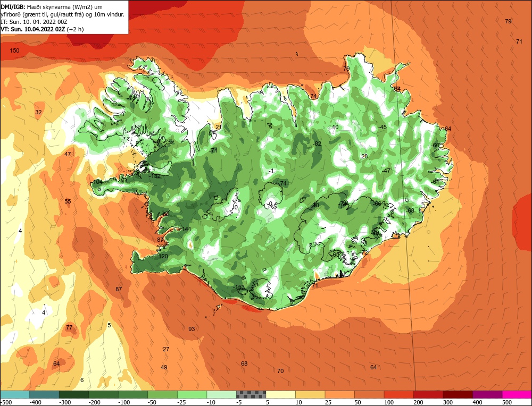
Task: Click the 27 value in the southern sea
Action: tap(166, 349)
